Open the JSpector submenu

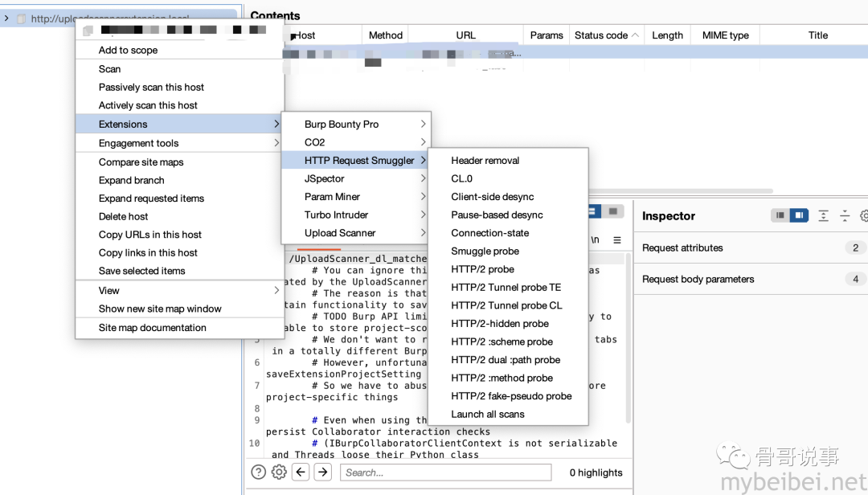pyautogui.click(x=356, y=178)
